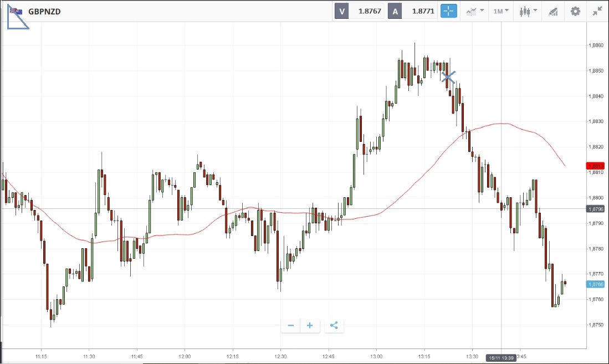Viewport: 609px width, 364px height.
Task: Toggle the crosshair cursor tool
Action: (x=448, y=11)
